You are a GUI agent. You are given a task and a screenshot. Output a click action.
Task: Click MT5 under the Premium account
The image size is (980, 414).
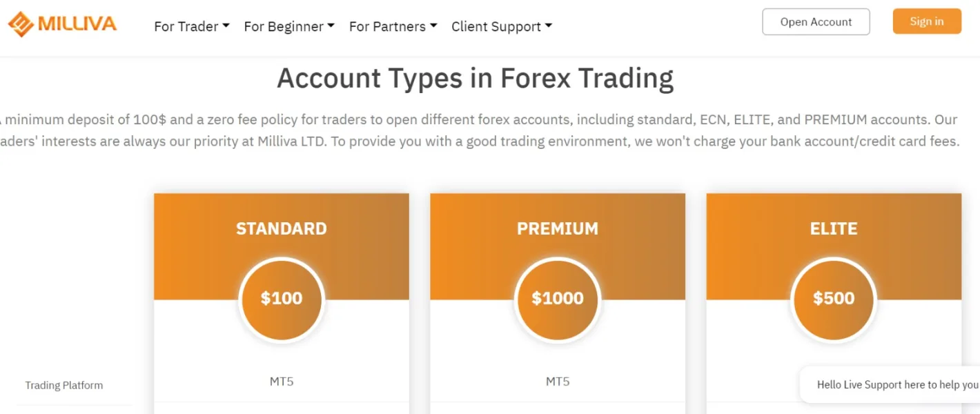[x=558, y=382]
